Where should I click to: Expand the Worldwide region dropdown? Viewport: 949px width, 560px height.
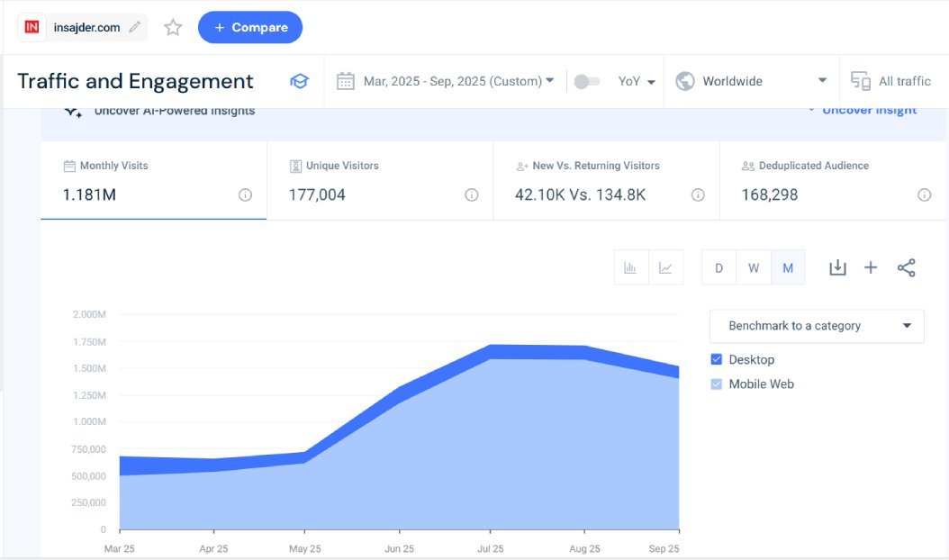tap(752, 79)
